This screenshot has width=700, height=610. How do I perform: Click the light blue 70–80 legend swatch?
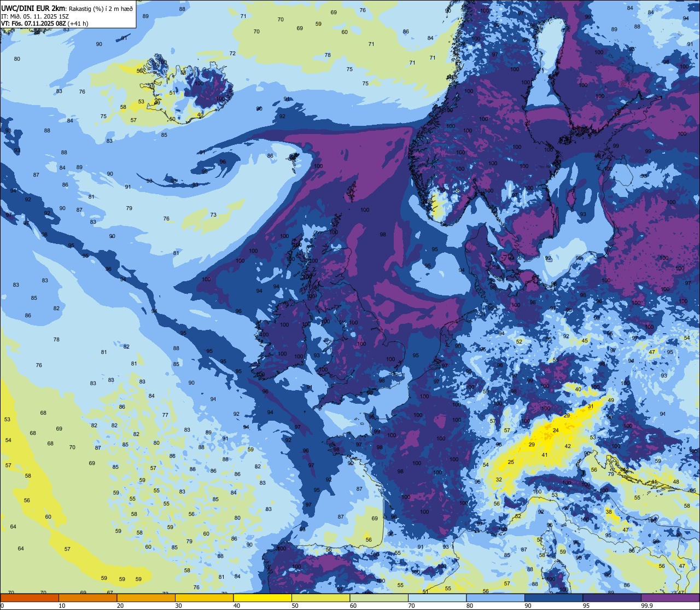[x=437, y=597]
